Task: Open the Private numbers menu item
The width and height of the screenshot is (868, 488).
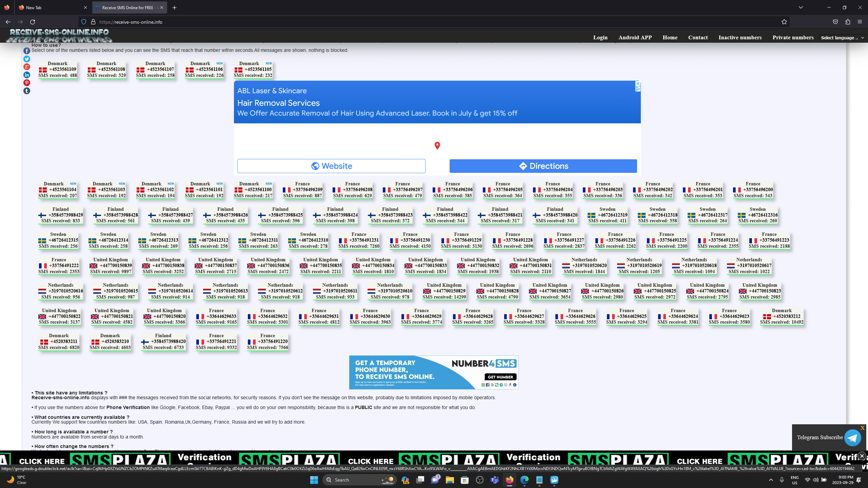Action: pyautogui.click(x=793, y=38)
